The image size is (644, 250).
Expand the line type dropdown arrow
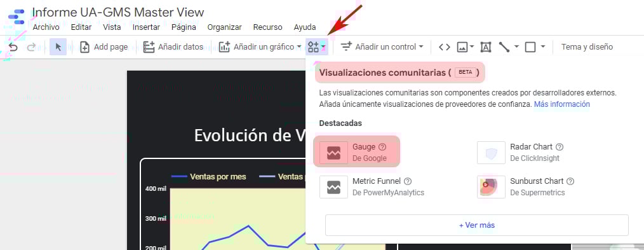click(x=517, y=47)
